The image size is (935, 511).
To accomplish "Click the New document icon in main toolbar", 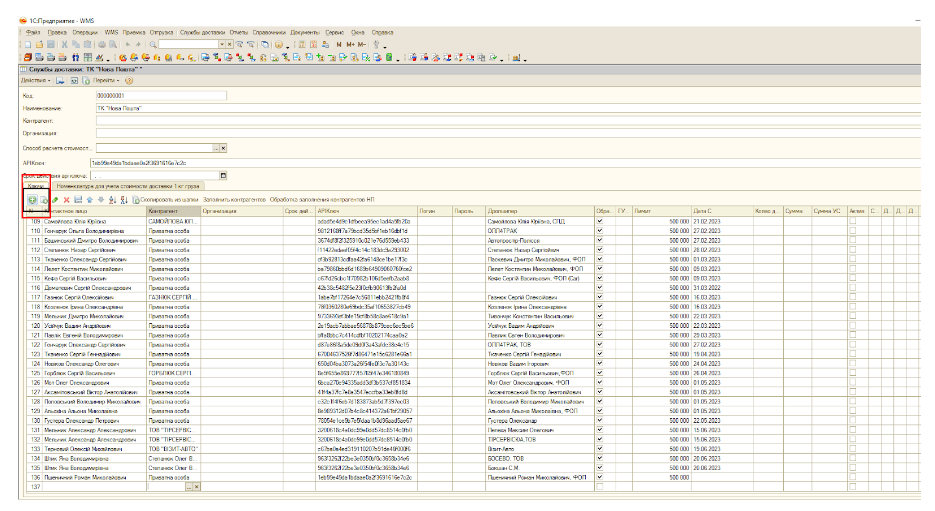I will 29,45.
